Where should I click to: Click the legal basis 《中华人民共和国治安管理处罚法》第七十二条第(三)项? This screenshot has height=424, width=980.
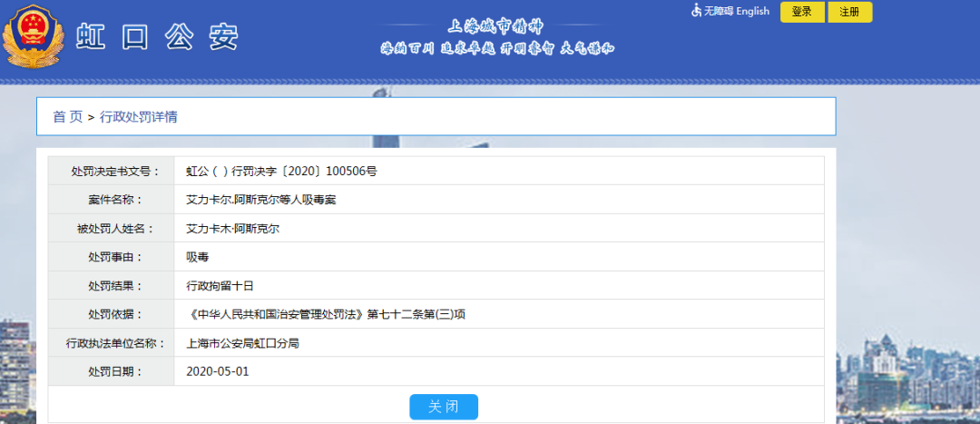[x=326, y=314]
